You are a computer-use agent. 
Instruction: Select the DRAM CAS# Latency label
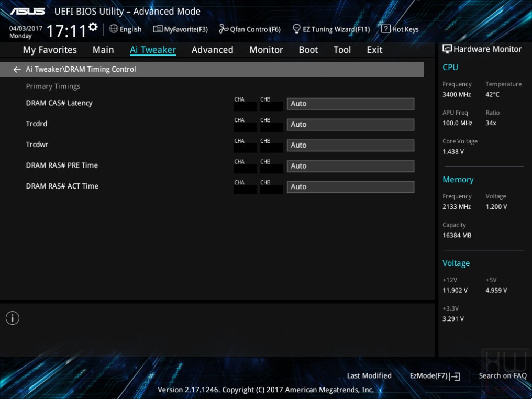(59, 103)
